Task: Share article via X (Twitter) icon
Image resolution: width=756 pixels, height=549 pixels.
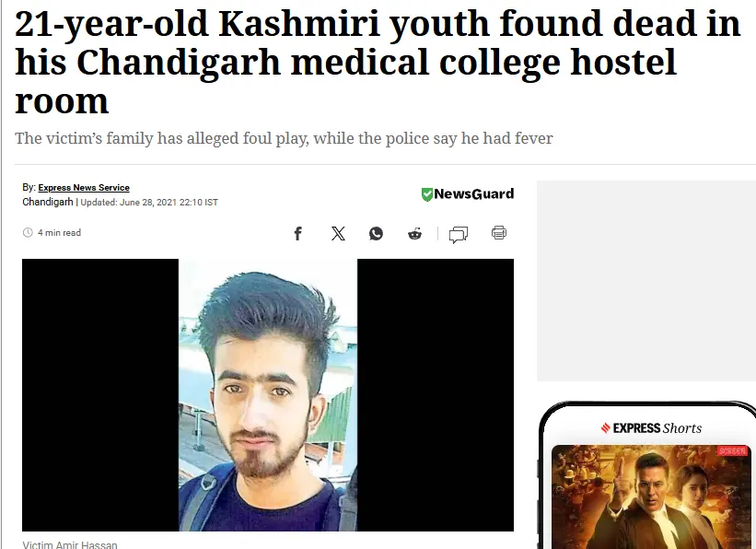Action: (338, 233)
